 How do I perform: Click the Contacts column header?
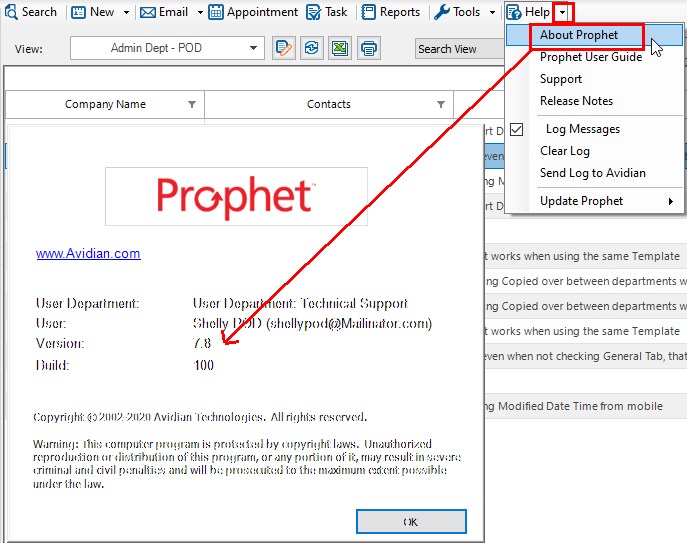[x=329, y=104]
